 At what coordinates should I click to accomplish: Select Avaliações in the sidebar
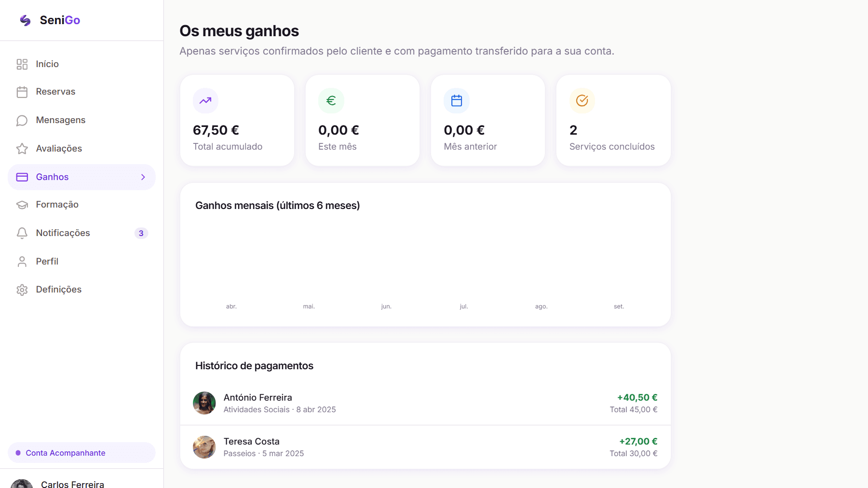point(81,149)
